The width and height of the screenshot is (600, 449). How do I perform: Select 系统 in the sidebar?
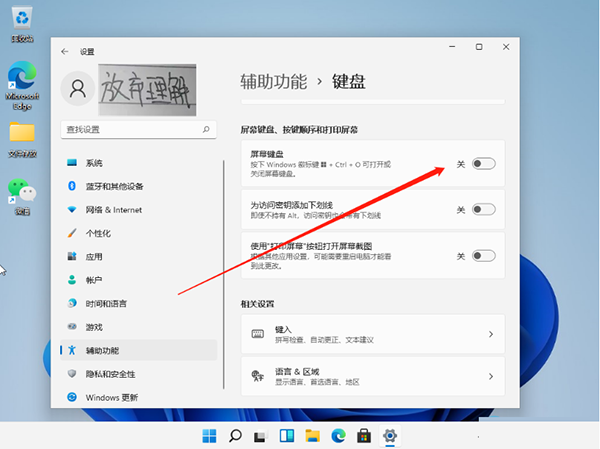point(94,163)
